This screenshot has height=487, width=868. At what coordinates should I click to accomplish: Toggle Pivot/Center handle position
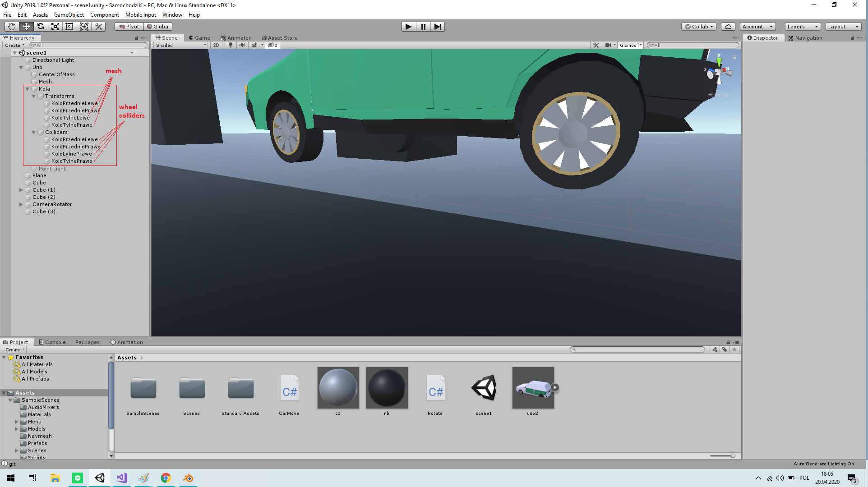click(129, 27)
